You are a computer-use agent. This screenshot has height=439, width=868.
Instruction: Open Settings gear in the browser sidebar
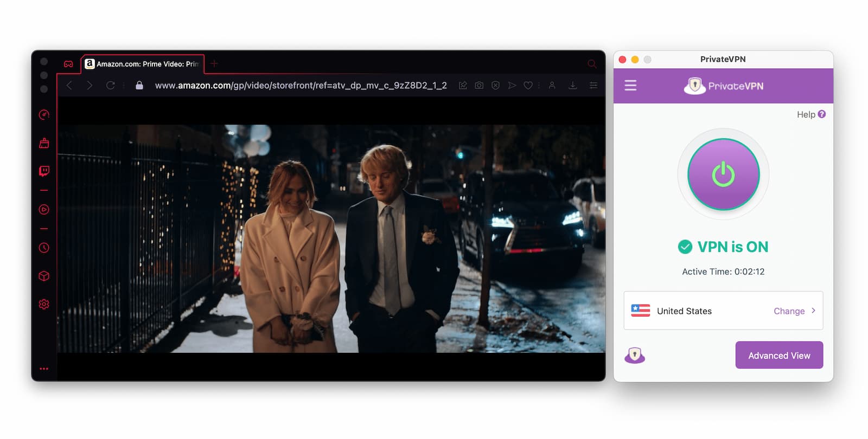(x=44, y=305)
